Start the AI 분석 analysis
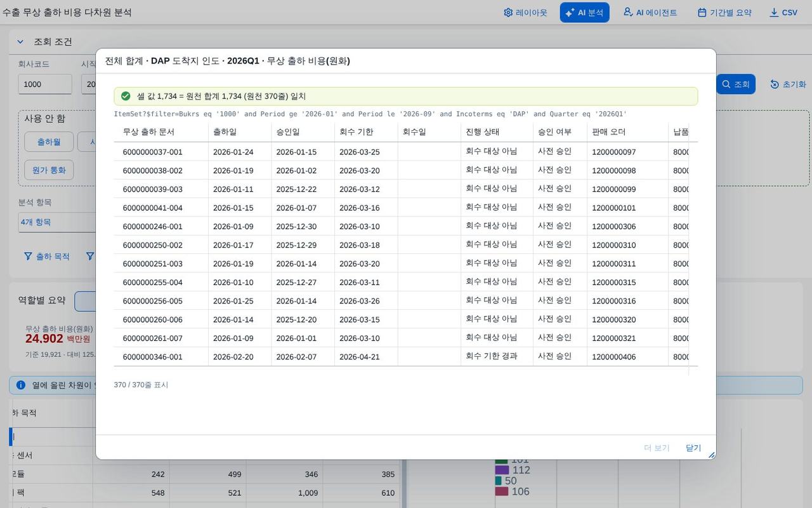Image resolution: width=812 pixels, height=508 pixels. point(584,13)
